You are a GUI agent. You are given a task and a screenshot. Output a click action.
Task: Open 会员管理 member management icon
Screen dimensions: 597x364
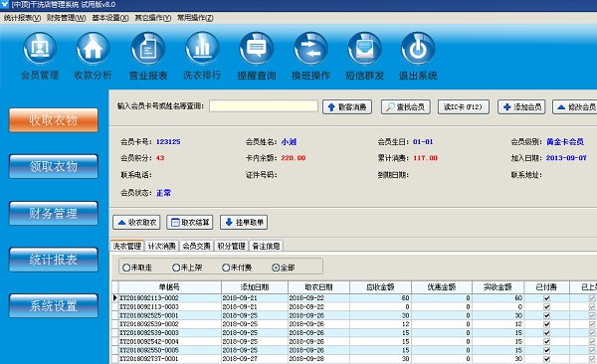click(40, 49)
